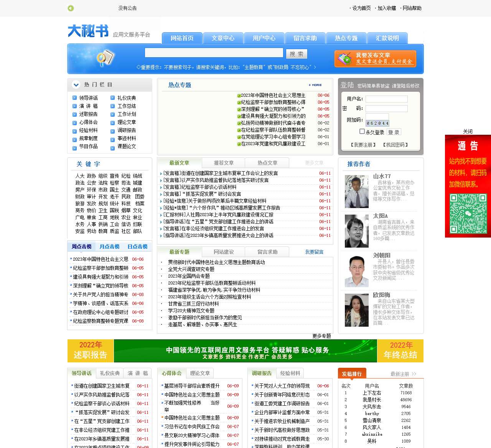Click the MORE link in 热点专题
The image size is (491, 448).
tap(315, 85)
